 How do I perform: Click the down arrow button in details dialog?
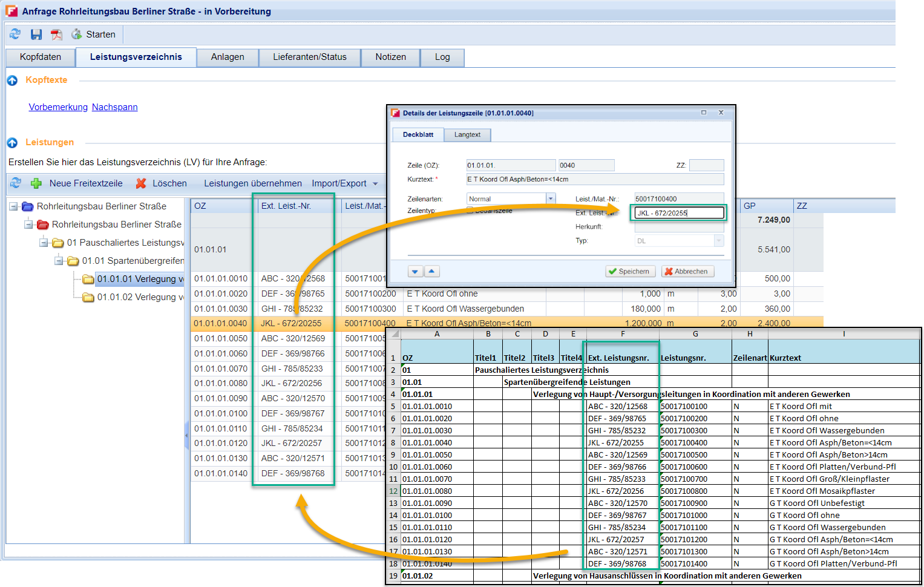click(415, 272)
